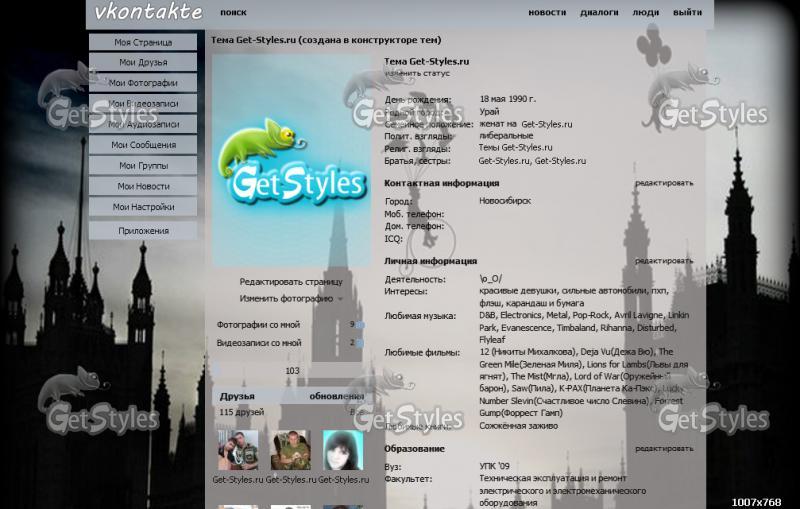Open Мои Видеозаписи in sidebar
Screen dimensions: 800x509
[x=143, y=104]
